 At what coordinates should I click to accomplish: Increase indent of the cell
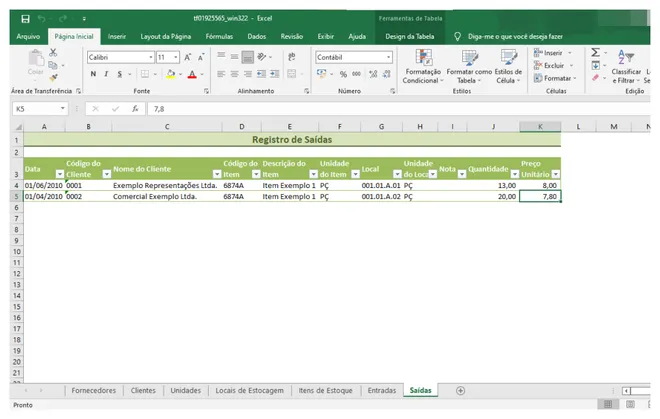click(x=275, y=74)
